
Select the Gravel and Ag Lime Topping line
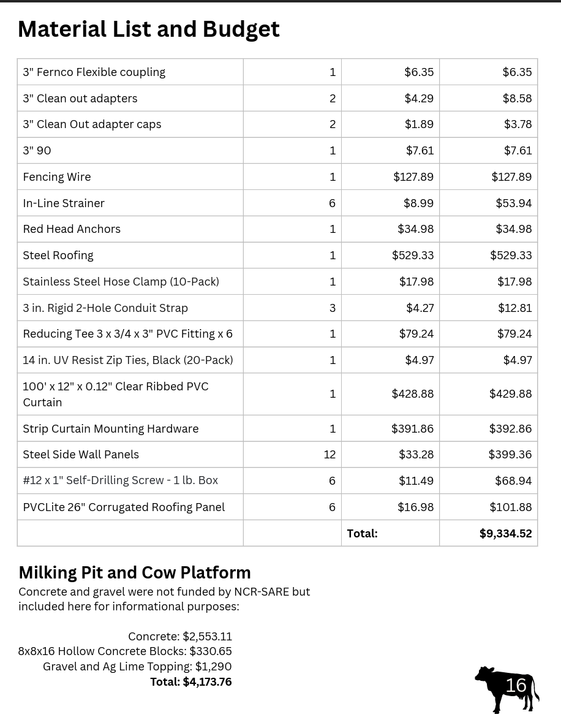coord(137,666)
